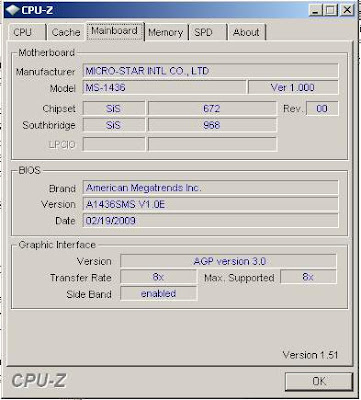Click the Side Band label
This screenshot has width=361, height=400.
pyautogui.click(x=89, y=294)
